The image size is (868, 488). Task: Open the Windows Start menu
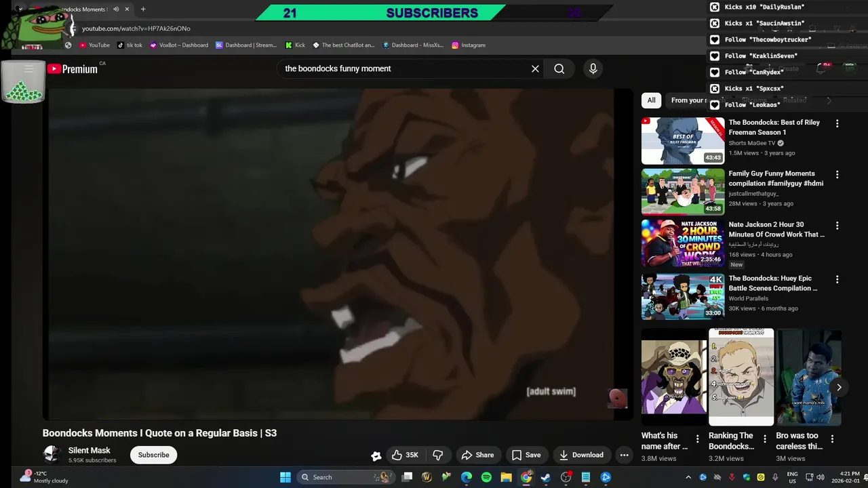[x=285, y=477]
